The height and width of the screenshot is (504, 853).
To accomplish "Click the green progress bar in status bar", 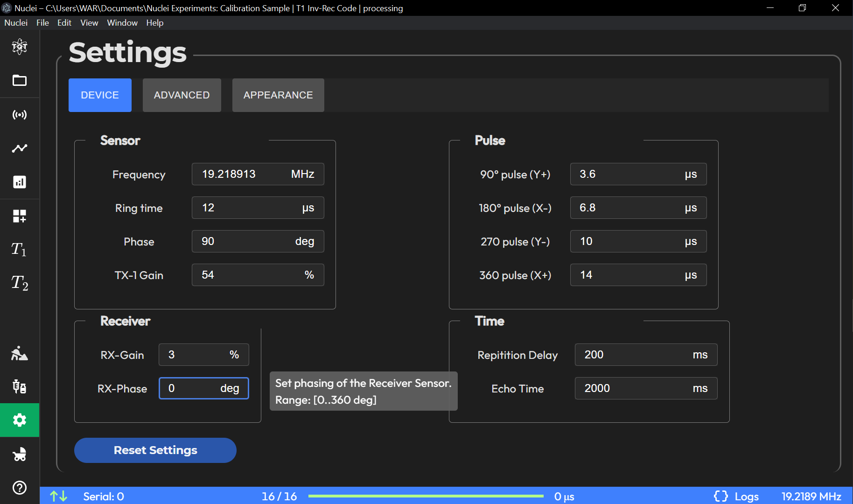I will tap(426, 496).
